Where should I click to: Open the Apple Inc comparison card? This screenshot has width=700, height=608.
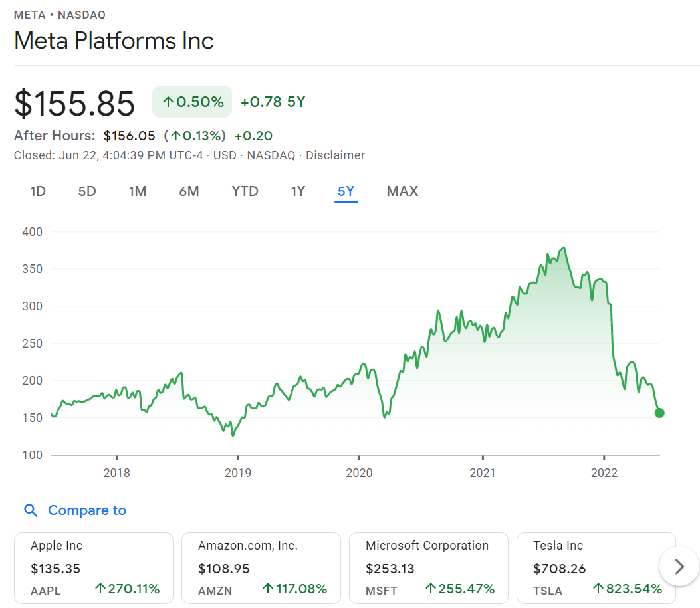click(93, 567)
